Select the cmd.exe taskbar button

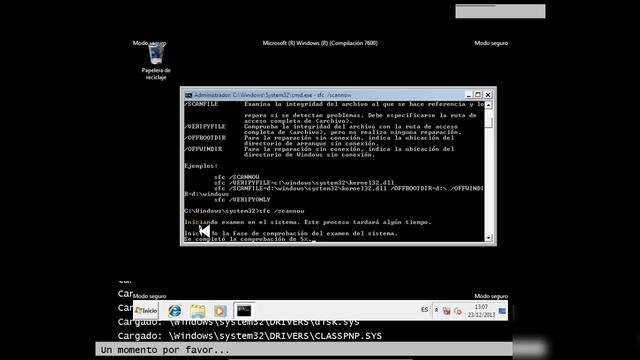244,311
